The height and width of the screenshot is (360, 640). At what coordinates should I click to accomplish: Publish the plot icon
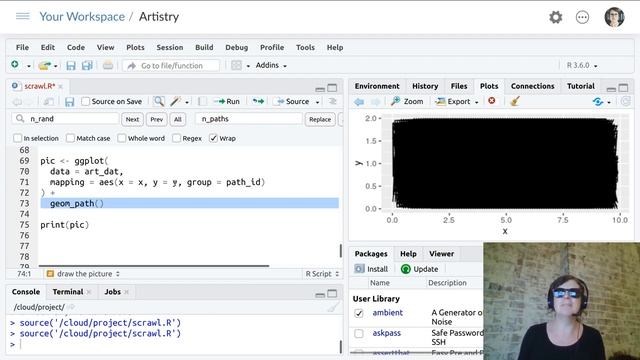pos(598,102)
